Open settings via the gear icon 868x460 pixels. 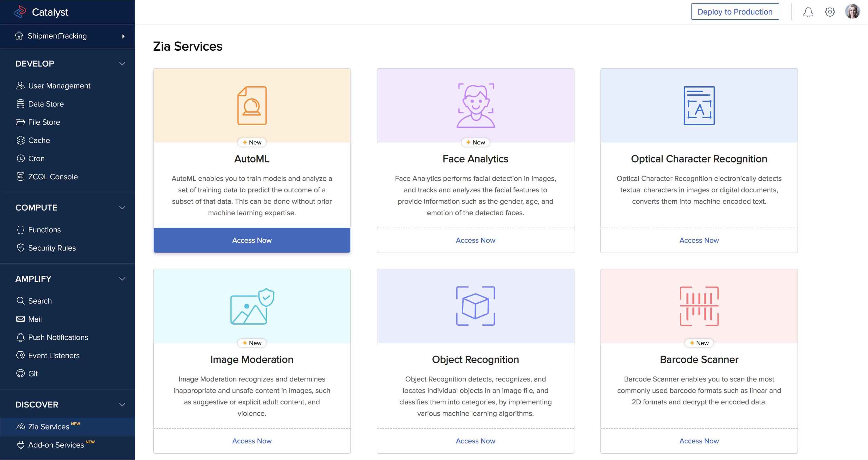pos(830,12)
